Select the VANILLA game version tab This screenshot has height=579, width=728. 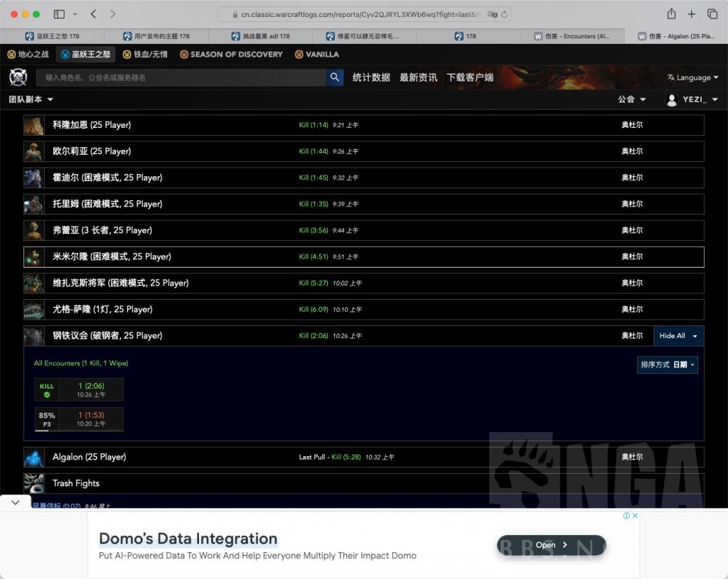(317, 54)
